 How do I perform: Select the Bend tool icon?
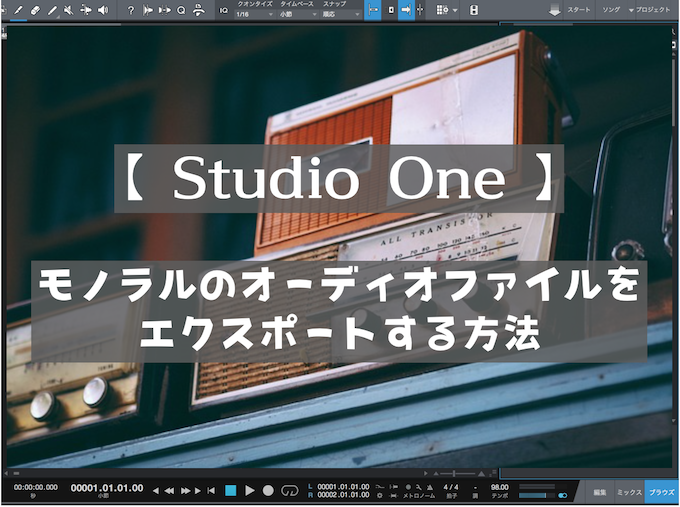coord(85,10)
